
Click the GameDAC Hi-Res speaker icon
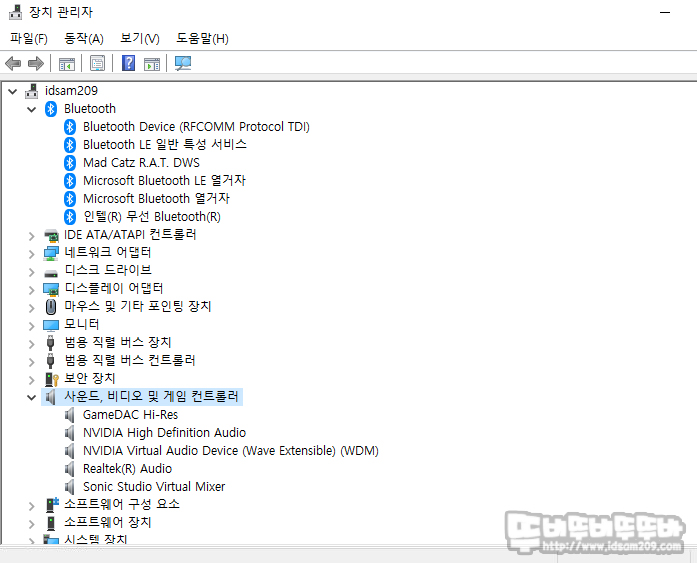pyautogui.click(x=69, y=415)
